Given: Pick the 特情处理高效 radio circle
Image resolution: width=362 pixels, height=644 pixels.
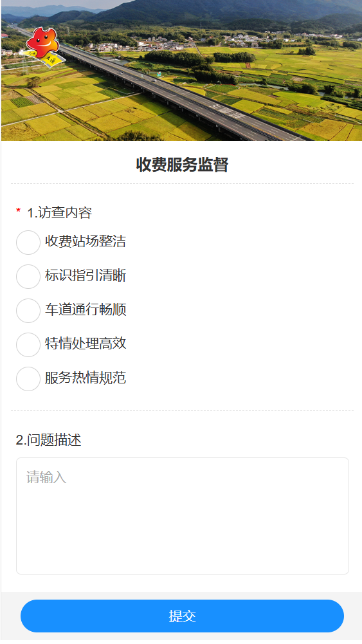Looking at the screenshot, I should coord(28,345).
